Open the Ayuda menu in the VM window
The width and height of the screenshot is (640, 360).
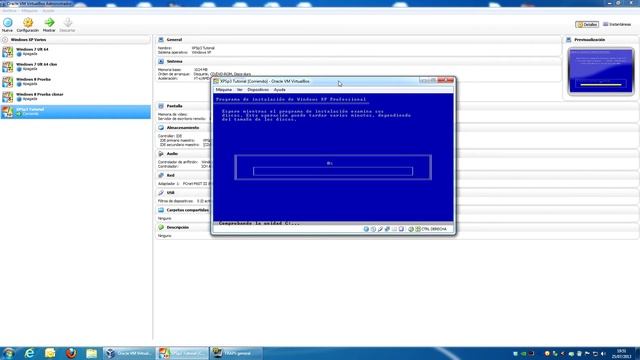(x=280, y=89)
